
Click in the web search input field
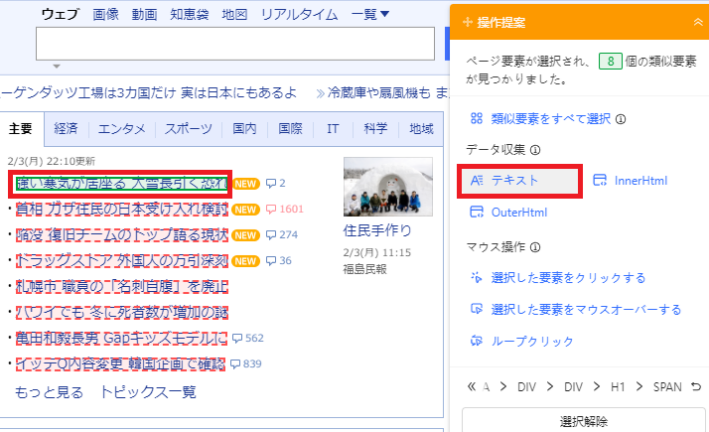click(235, 44)
